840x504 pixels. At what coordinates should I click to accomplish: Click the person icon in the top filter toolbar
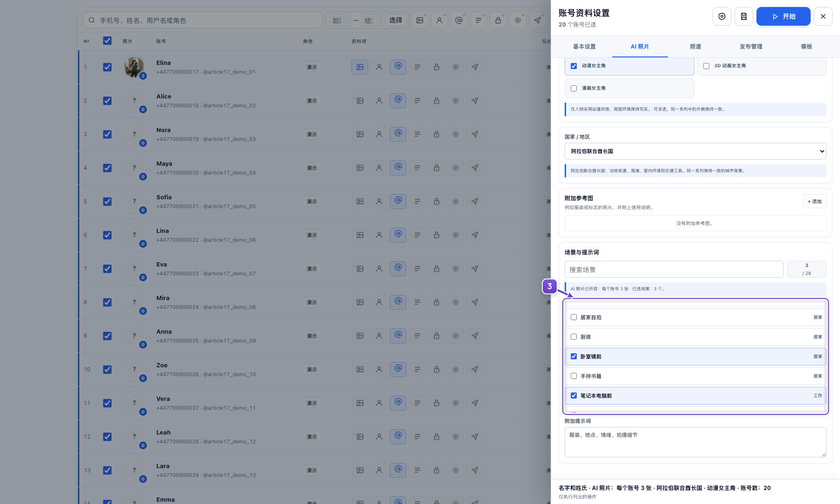440,20
